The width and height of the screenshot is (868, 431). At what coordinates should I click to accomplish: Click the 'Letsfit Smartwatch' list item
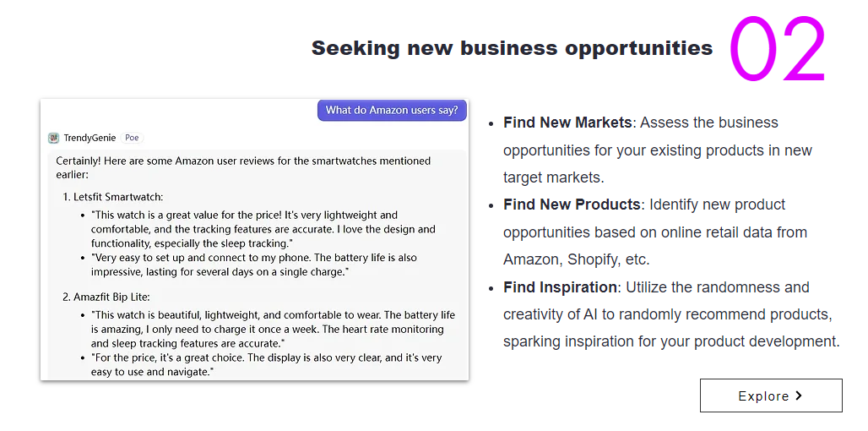point(113,197)
